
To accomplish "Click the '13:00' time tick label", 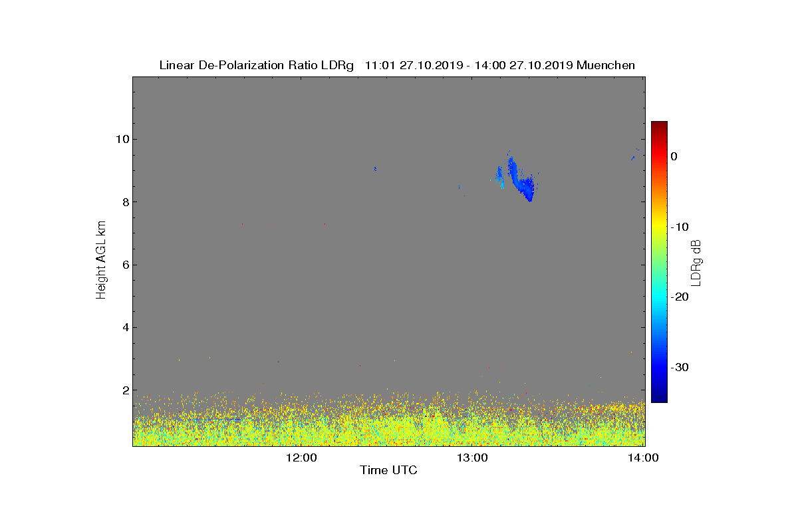I will pyautogui.click(x=473, y=458).
